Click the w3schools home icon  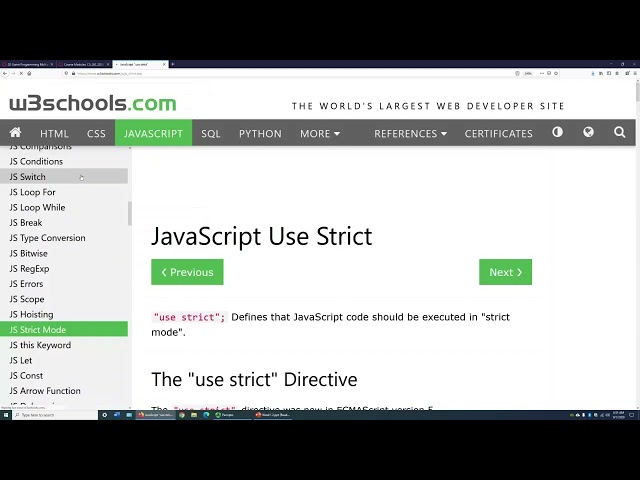tap(16, 133)
